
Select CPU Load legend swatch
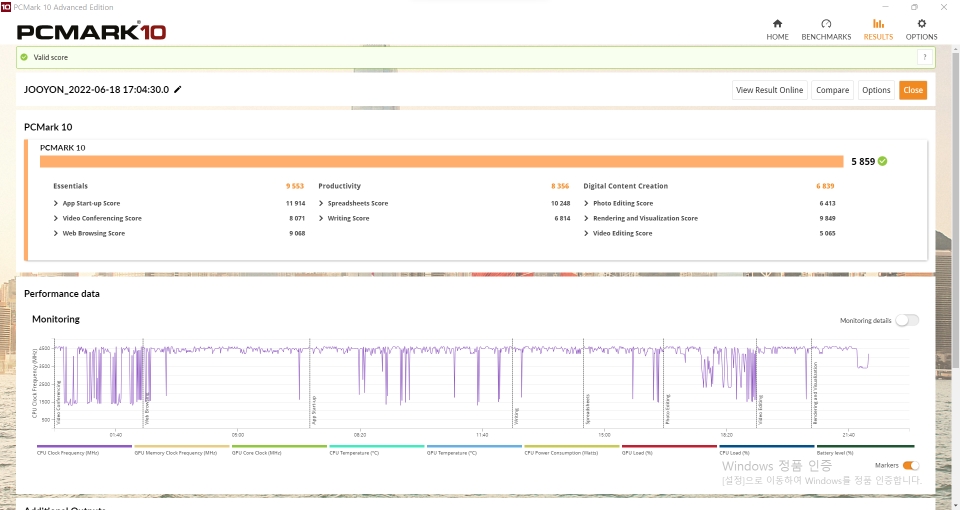click(x=767, y=446)
